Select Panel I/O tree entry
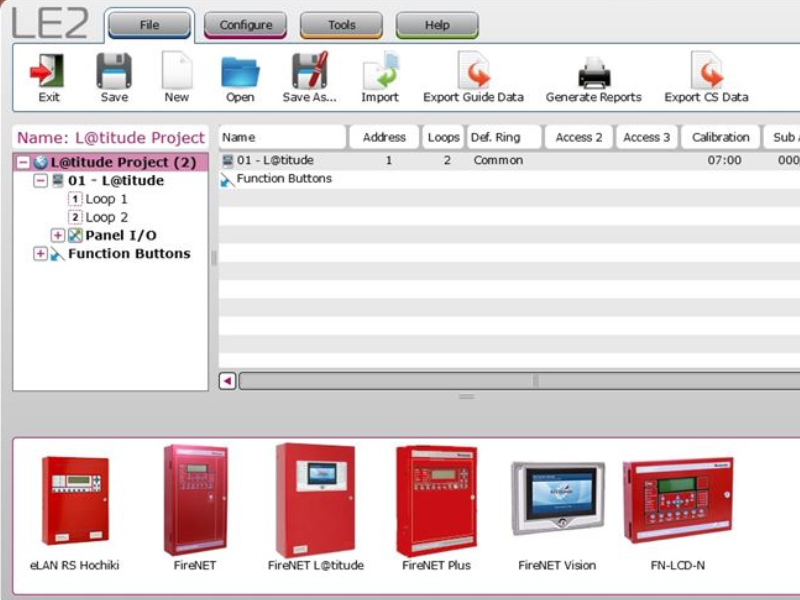 point(121,235)
